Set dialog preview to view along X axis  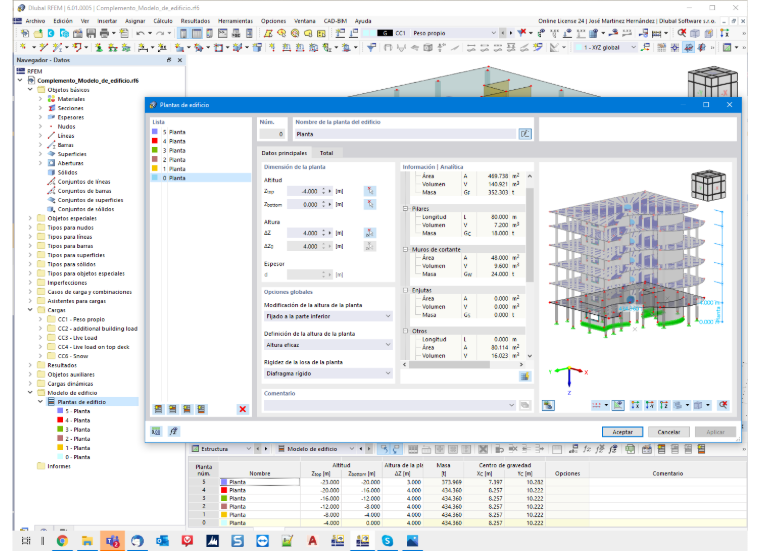click(x=635, y=405)
